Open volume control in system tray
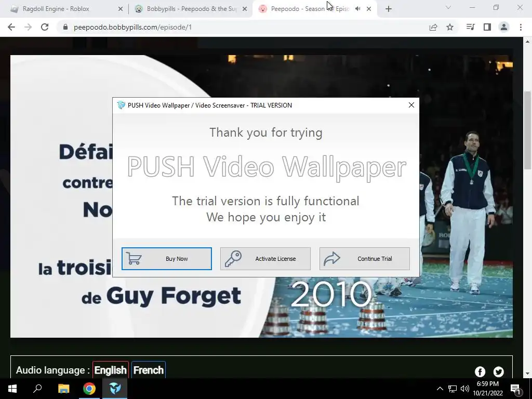This screenshot has height=399, width=532. [x=465, y=389]
